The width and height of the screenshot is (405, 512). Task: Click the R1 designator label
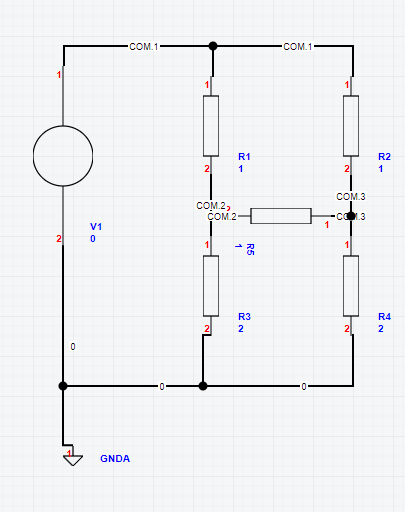click(x=244, y=157)
